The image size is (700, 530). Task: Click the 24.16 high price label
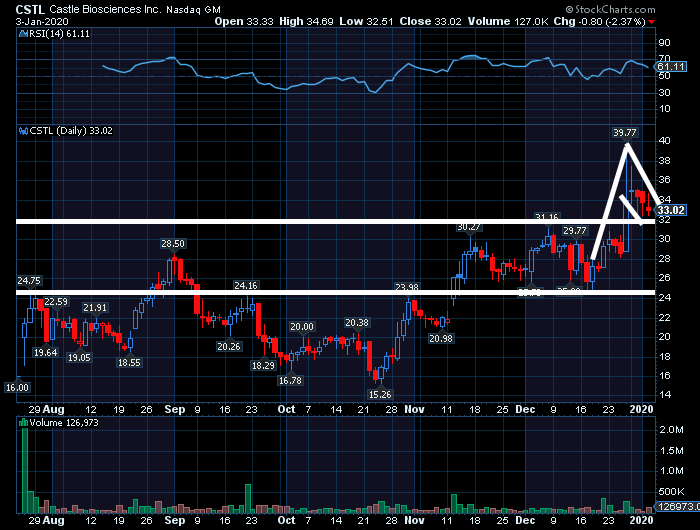246,285
